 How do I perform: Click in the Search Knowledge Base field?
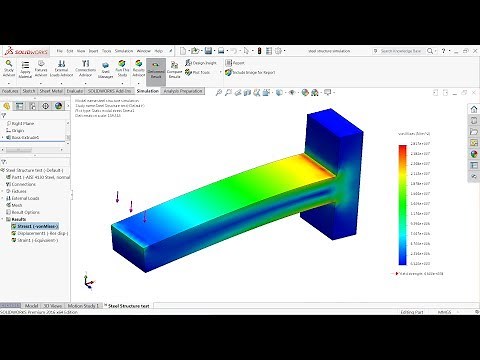pos(400,51)
